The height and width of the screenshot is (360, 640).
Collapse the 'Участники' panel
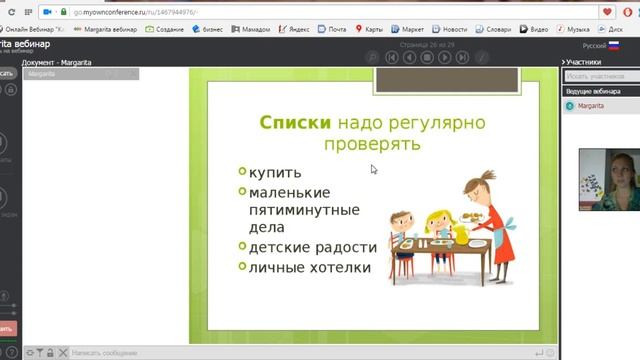coord(581,62)
